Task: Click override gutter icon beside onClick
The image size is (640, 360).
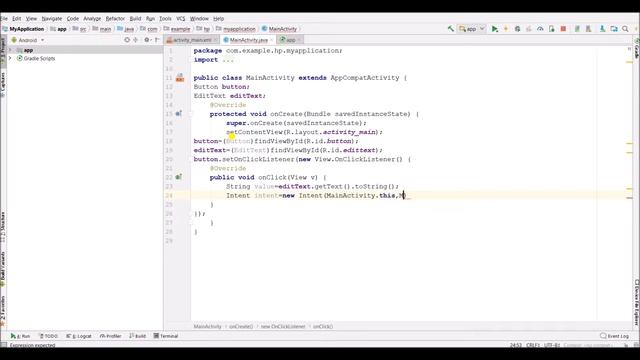Action: (179, 177)
